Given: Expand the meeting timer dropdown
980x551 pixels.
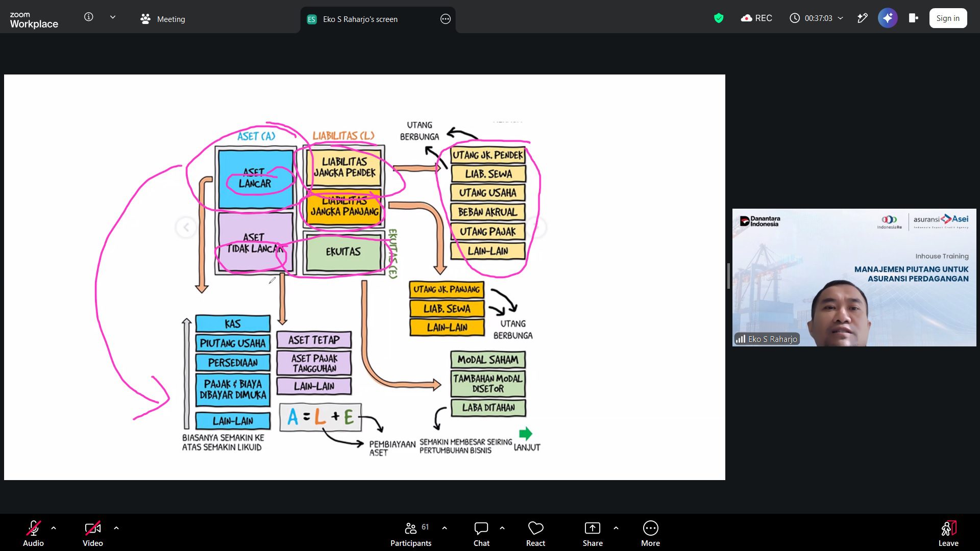Looking at the screenshot, I should point(841,18).
